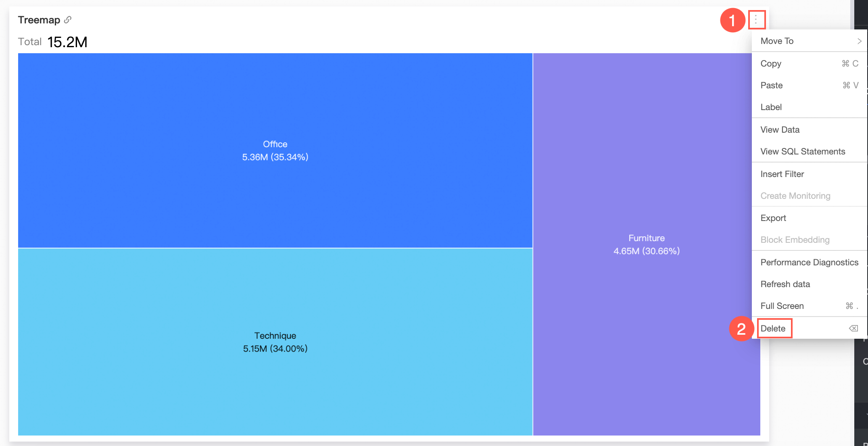Screen dimensions: 868x446
Task: Click the Delete backspace icon in menu
Action: point(853,328)
